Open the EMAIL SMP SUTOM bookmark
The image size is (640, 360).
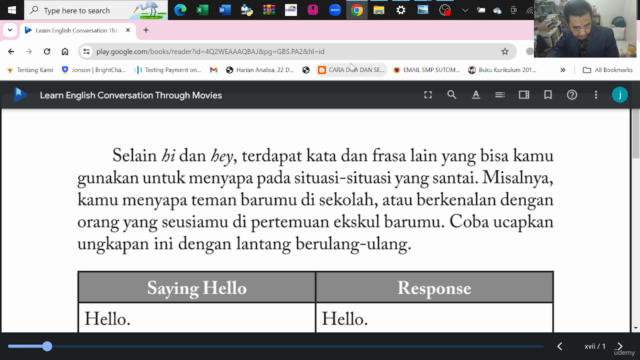427,70
